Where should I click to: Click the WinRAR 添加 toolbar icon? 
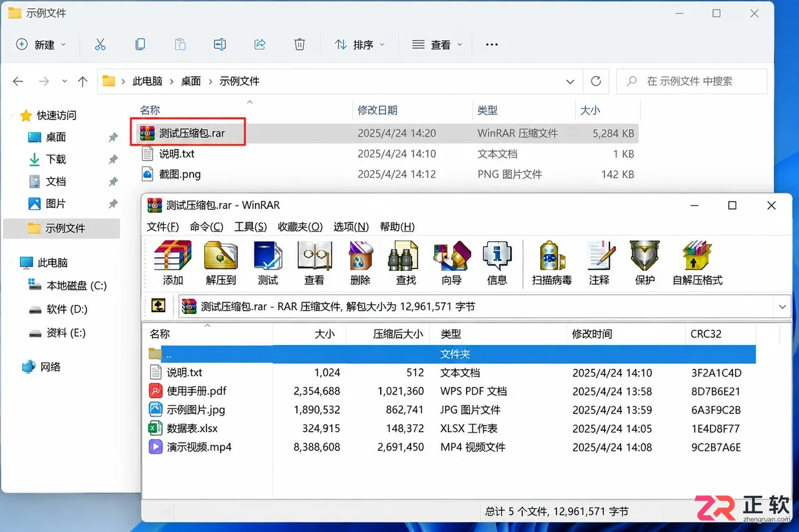[x=173, y=262]
